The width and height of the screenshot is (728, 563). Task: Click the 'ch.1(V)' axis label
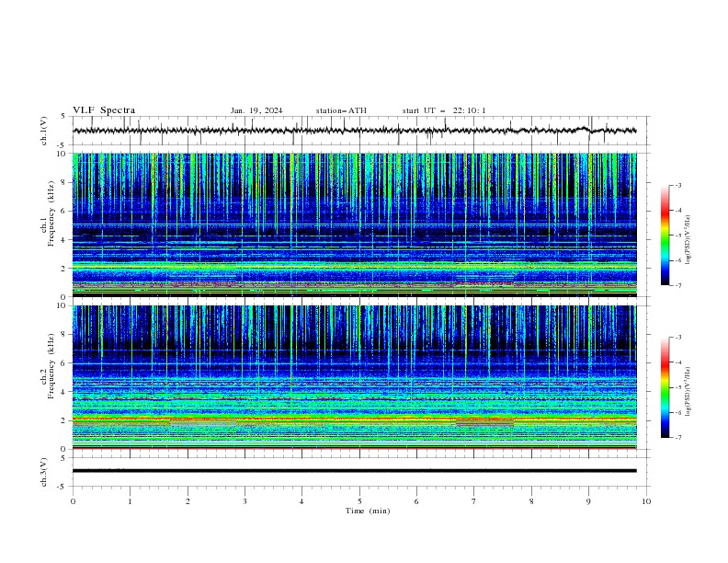[x=43, y=131]
